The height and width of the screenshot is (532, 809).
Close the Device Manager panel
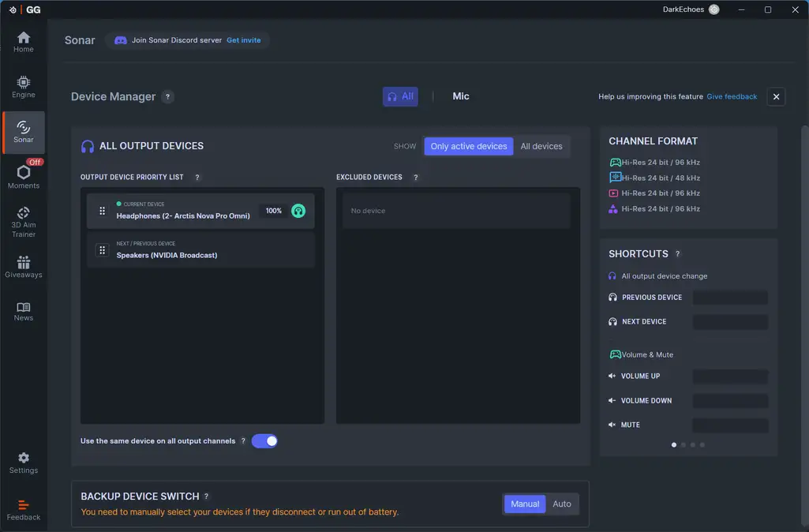(x=776, y=96)
